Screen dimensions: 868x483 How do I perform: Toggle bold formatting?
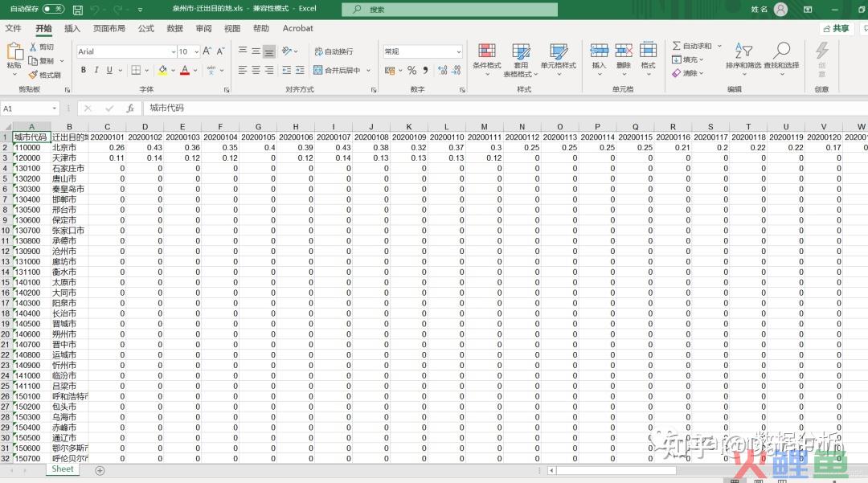point(83,70)
